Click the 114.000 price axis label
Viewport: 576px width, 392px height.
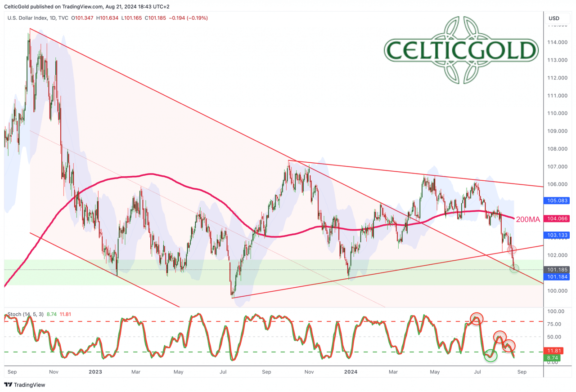click(x=557, y=42)
